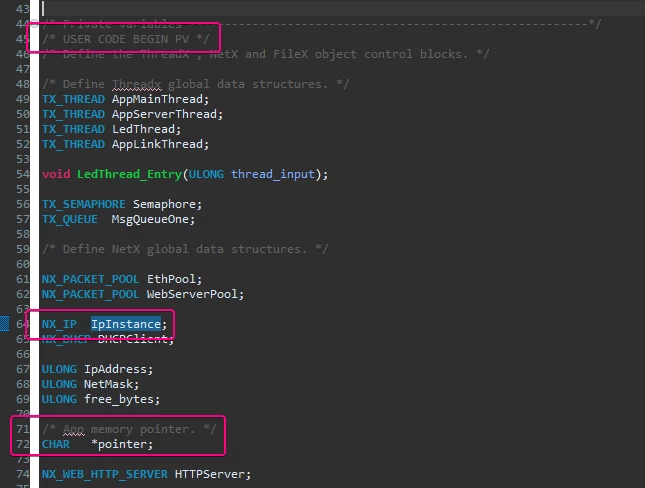Screen dimensions: 645x488
Task: Click the CHAR *pointer declaration
Action: pyautogui.click(x=97, y=444)
